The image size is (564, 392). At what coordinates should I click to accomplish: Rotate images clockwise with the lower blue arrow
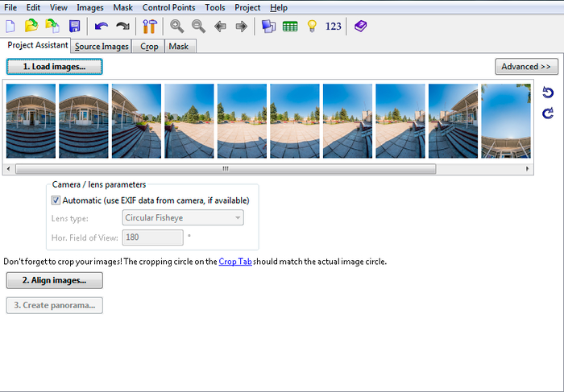(x=548, y=113)
